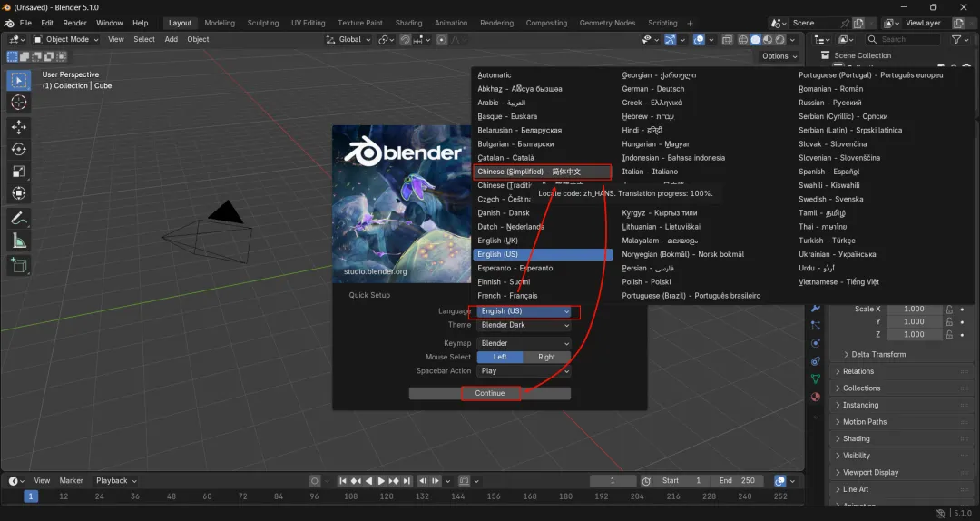
Task: Click the Continue button
Action: [x=489, y=393]
